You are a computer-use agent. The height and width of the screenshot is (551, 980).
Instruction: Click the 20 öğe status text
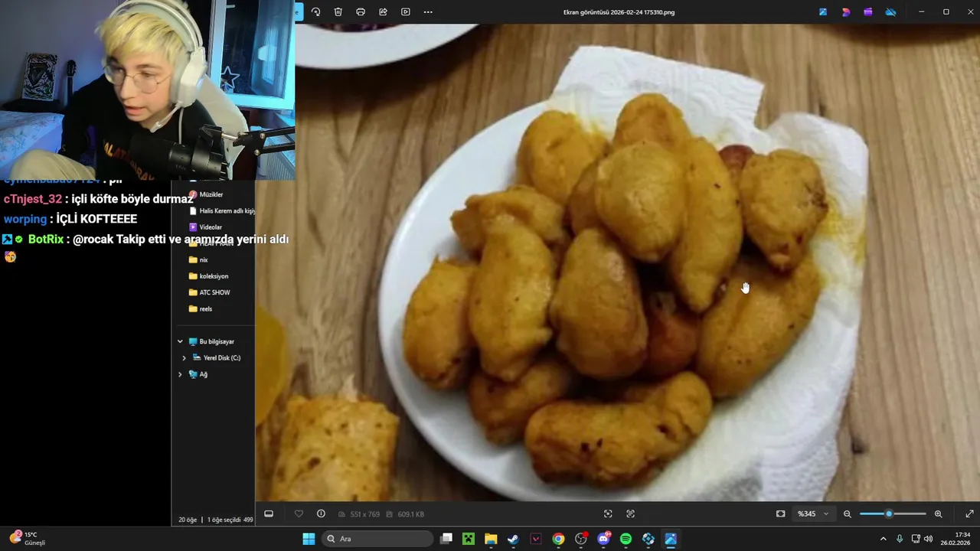(x=188, y=520)
